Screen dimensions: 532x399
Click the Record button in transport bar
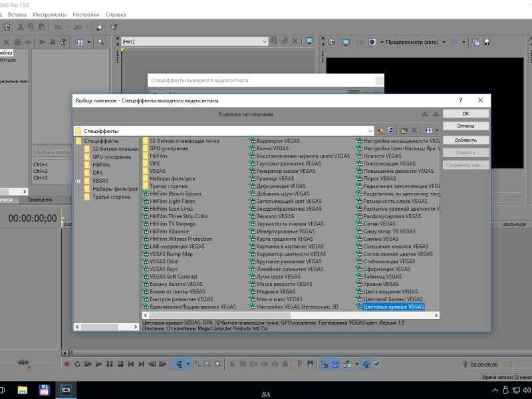click(67, 364)
